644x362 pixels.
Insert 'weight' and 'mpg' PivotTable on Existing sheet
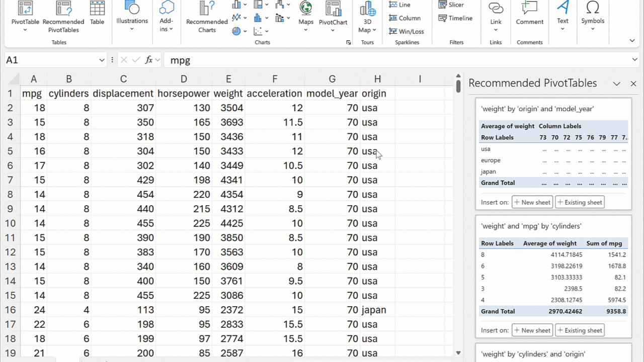click(x=580, y=330)
